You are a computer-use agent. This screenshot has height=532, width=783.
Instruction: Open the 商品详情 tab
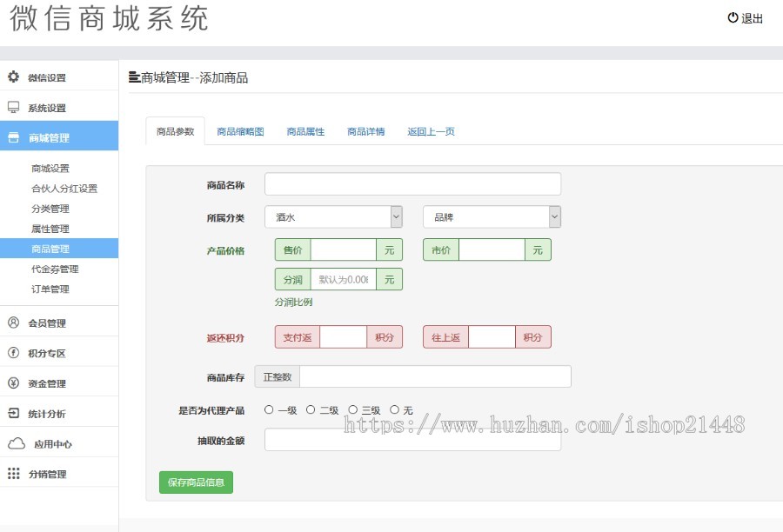pos(365,130)
